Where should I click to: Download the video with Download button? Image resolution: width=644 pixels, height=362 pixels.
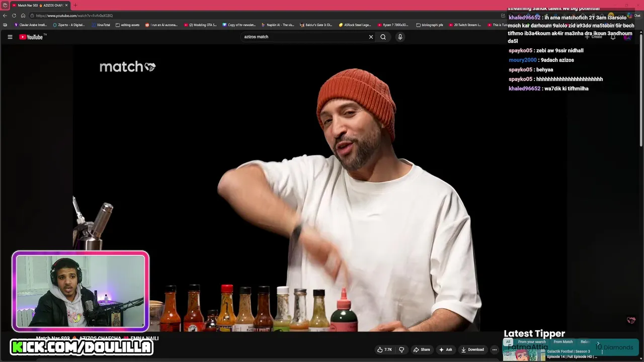click(x=473, y=349)
